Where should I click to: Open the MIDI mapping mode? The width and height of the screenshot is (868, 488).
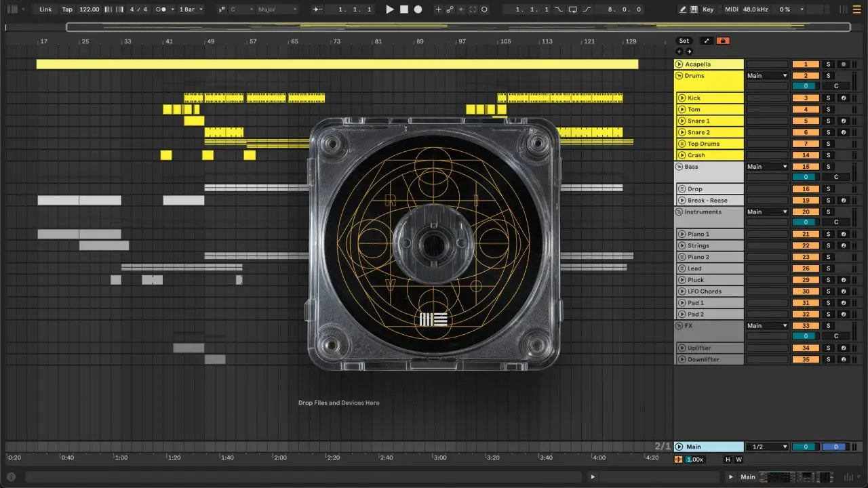click(x=731, y=9)
